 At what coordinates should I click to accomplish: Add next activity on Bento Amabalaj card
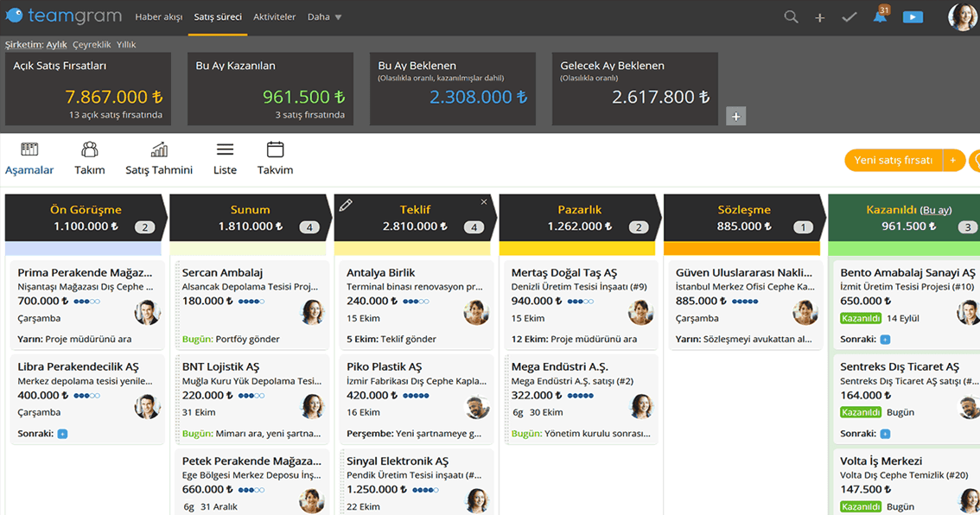[x=885, y=340]
